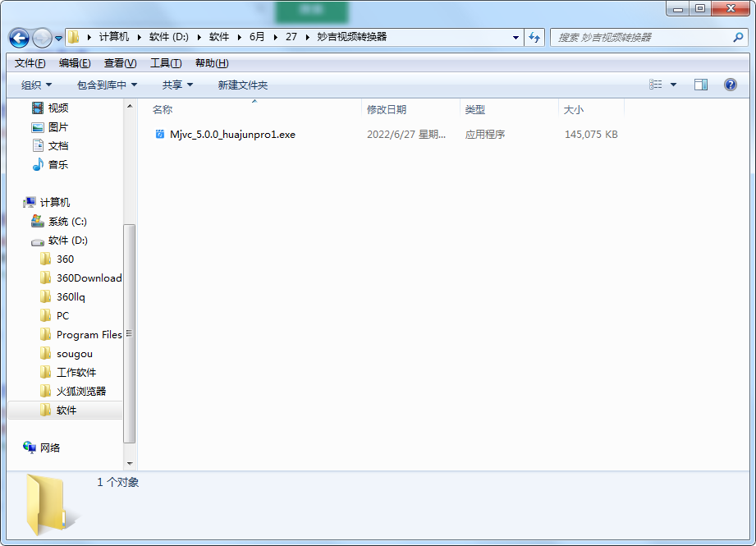This screenshot has width=756, height=546.
Task: Sort by the 大小 column header
Action: coord(574,109)
